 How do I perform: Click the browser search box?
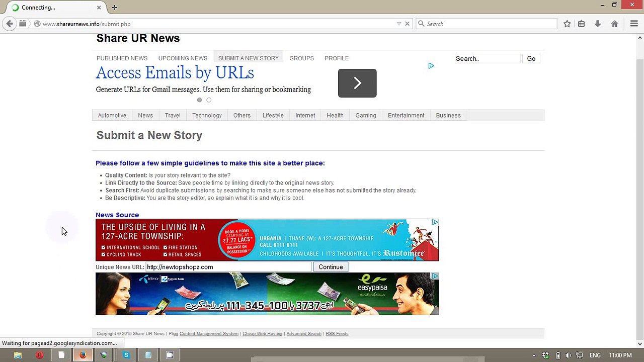487,24
